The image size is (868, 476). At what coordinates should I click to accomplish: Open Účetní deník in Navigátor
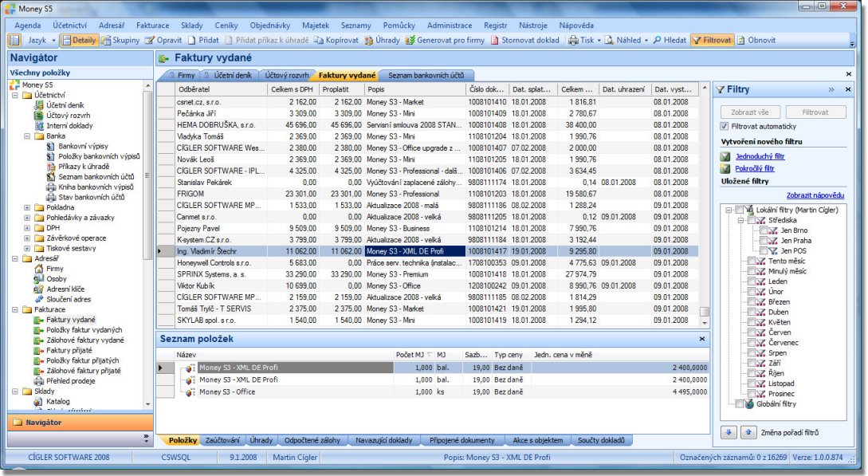[65, 105]
